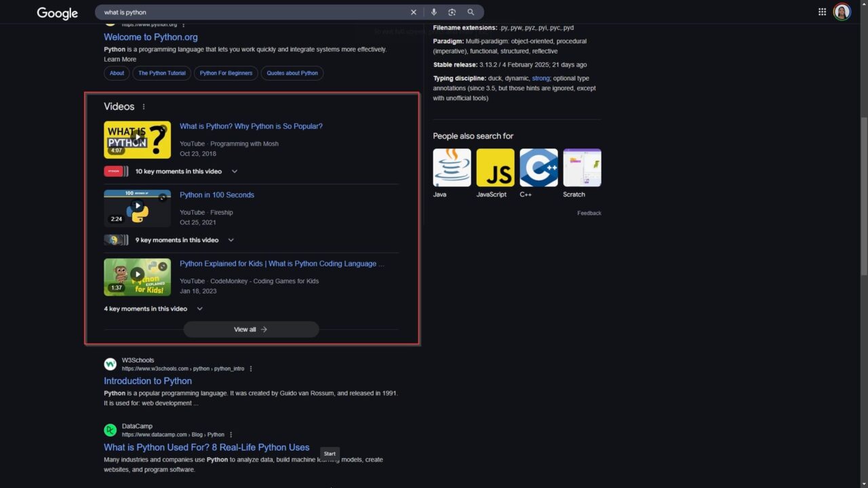Click The Python Tutorial chip
The width and height of the screenshot is (868, 488).
coord(162,73)
